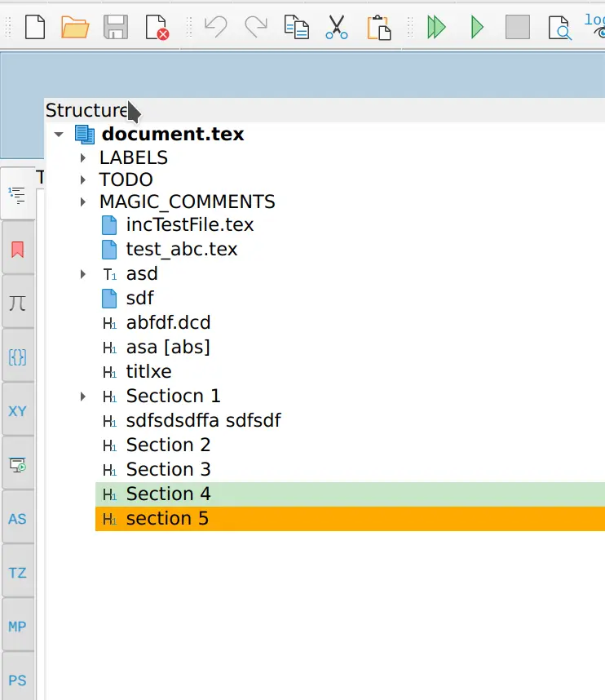Run Build & View with the double green arrow
605x700 pixels.
coord(437,27)
